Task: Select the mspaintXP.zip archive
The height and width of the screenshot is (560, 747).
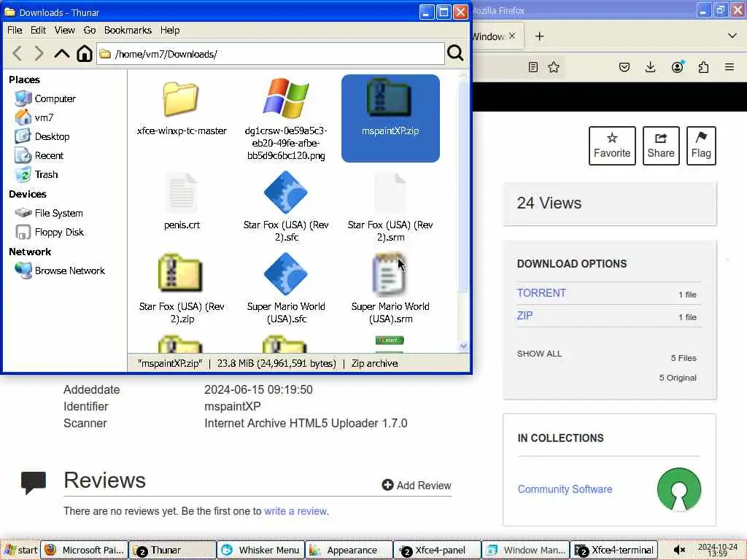Action: (390, 117)
